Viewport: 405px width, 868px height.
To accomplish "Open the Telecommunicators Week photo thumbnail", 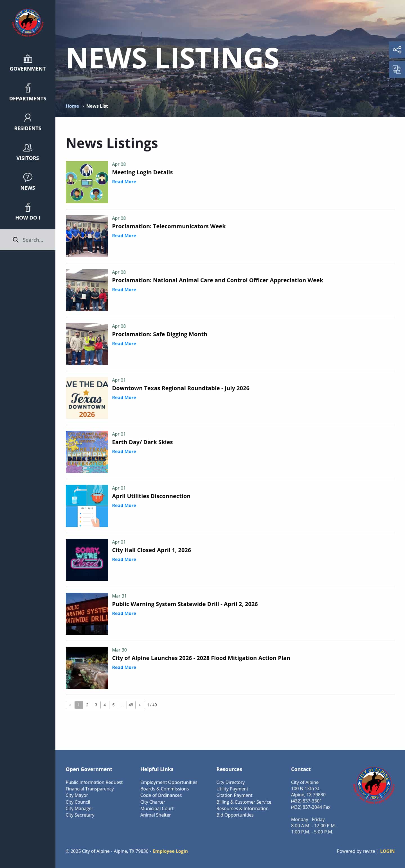I will point(87,236).
